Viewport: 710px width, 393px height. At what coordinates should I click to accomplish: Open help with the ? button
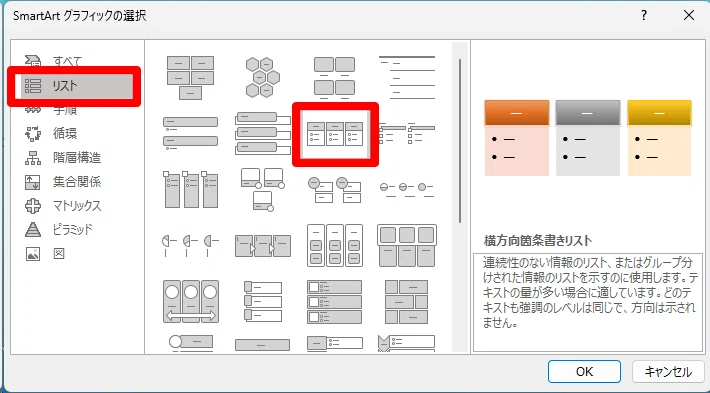click(x=644, y=15)
